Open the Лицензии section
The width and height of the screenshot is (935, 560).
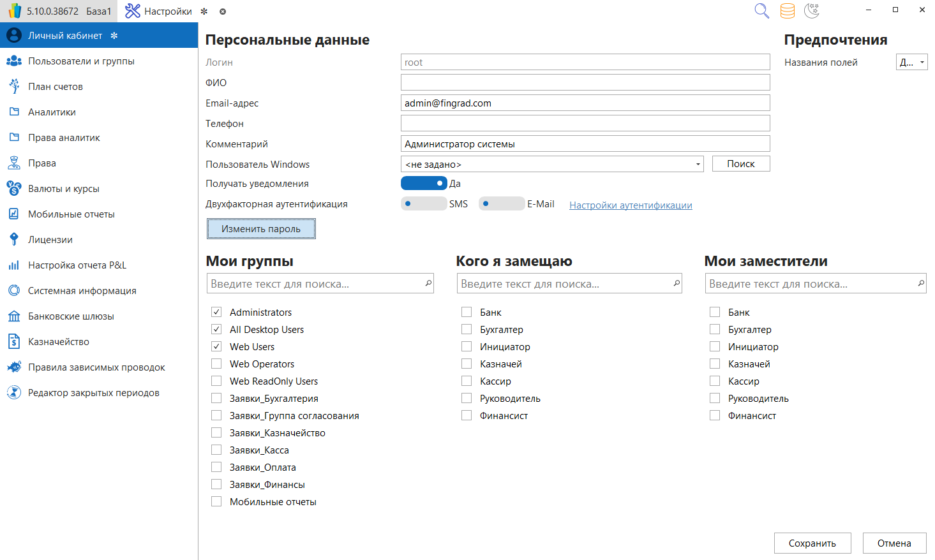50,240
